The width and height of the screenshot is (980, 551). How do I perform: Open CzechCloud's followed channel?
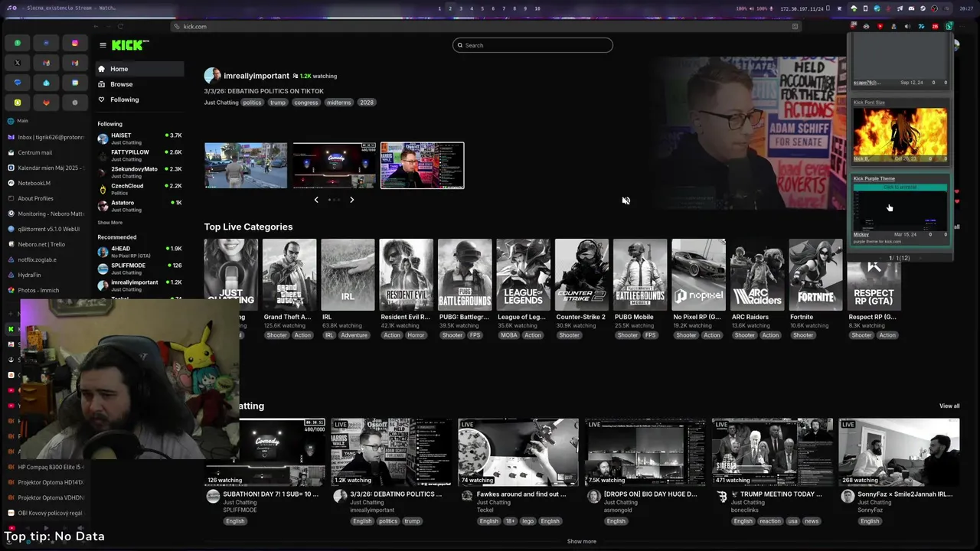(139, 189)
